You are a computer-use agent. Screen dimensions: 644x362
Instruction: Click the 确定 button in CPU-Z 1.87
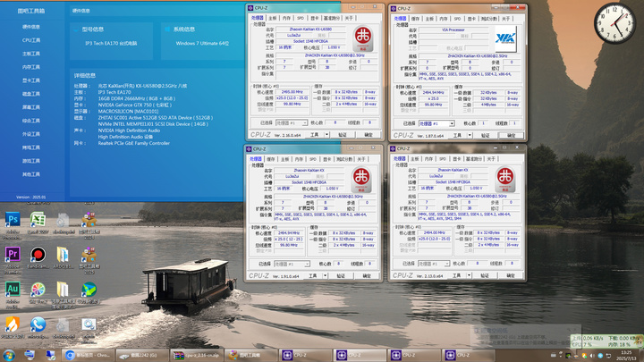click(511, 135)
